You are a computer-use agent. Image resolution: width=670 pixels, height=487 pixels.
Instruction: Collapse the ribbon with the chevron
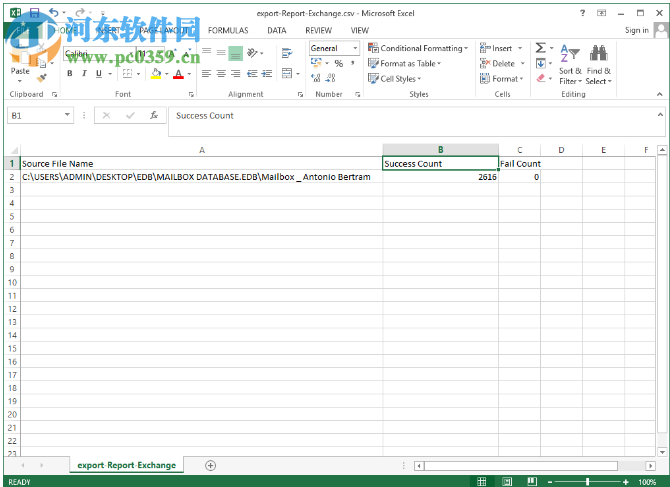(x=660, y=94)
